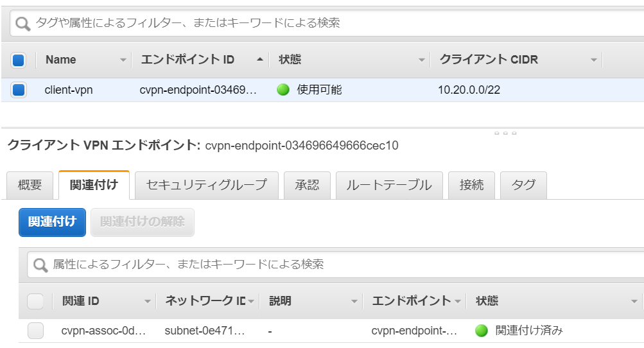This screenshot has width=644, height=348.
Task: Switch to the 承認 tab
Action: click(x=307, y=186)
